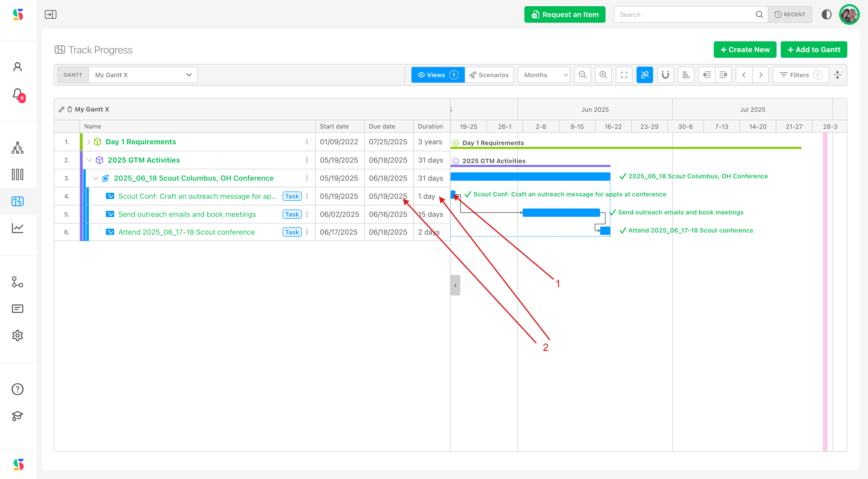Screen dimensions: 868x479
Task: Toggle the magnet snap button
Action: tap(665, 75)
